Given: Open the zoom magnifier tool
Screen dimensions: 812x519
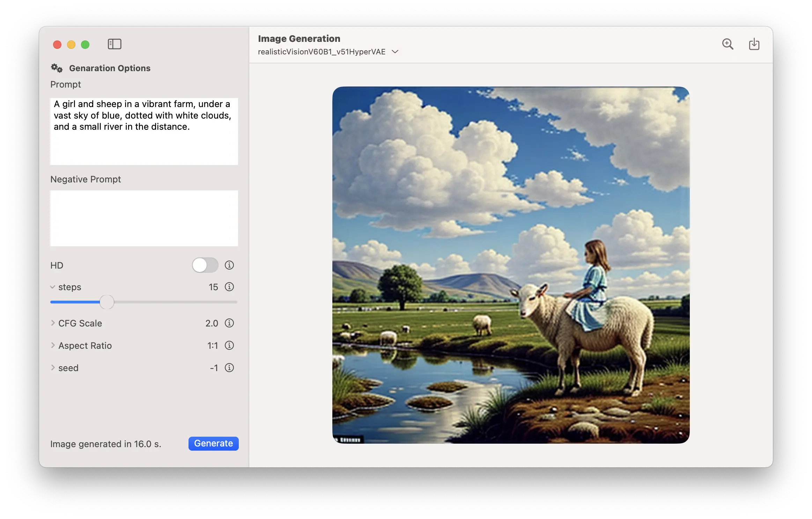Looking at the screenshot, I should (x=728, y=44).
